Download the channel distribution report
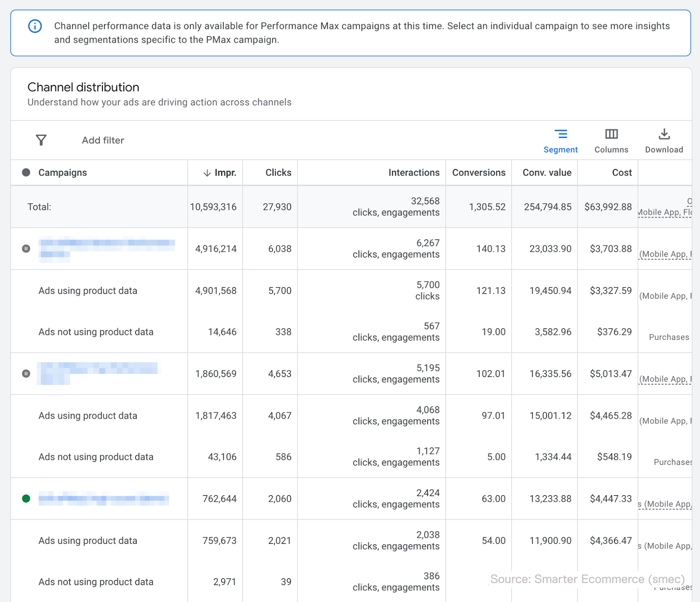This screenshot has width=700, height=602. 664,141
